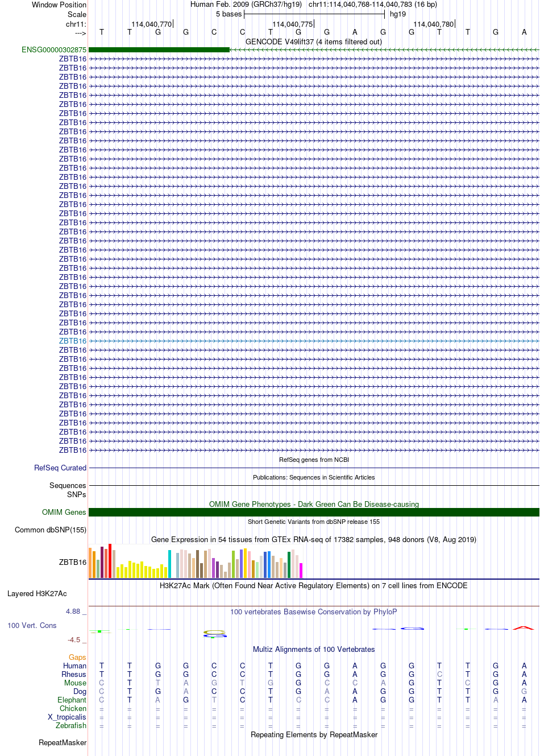Click the dark green OMIM Genes bar
540x756 pixels.
coord(314,513)
